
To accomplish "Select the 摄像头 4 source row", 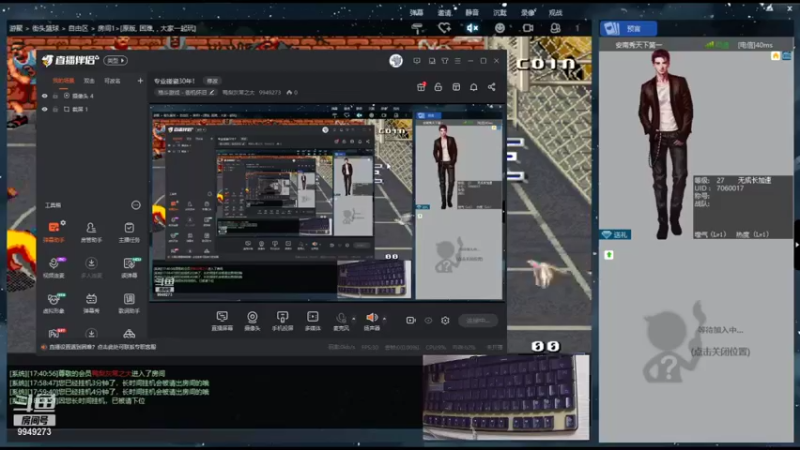I will point(93,96).
